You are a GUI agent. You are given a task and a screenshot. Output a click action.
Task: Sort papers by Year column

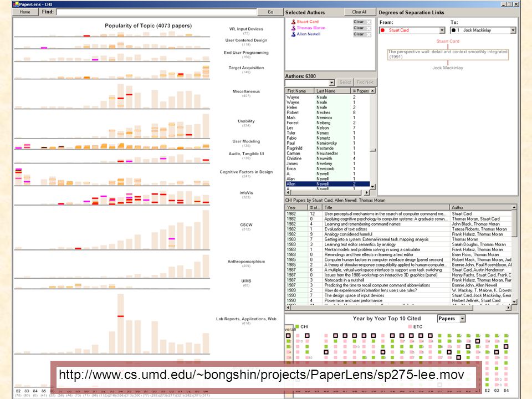(296, 208)
